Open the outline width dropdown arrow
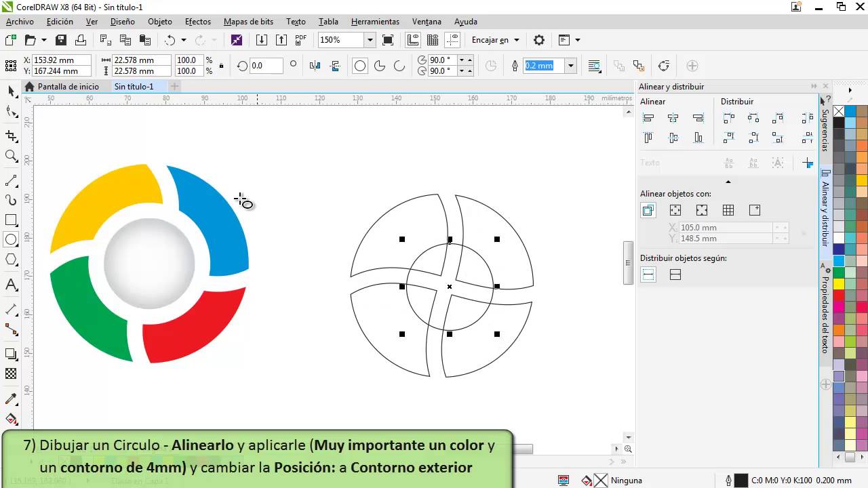The height and width of the screenshot is (488, 868). (x=571, y=66)
